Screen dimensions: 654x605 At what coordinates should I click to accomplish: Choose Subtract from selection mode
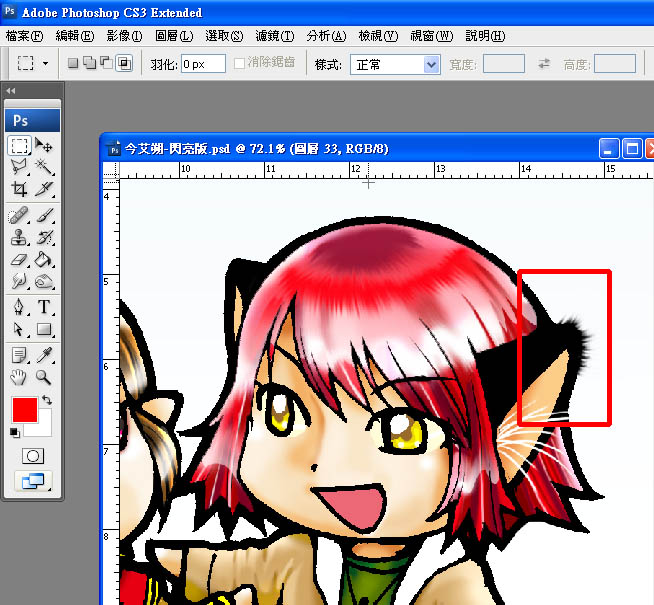coord(106,63)
